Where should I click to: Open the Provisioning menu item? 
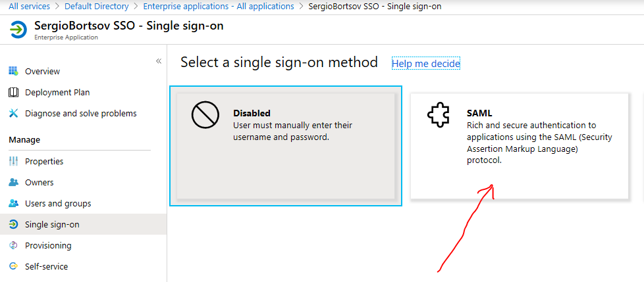(x=48, y=245)
